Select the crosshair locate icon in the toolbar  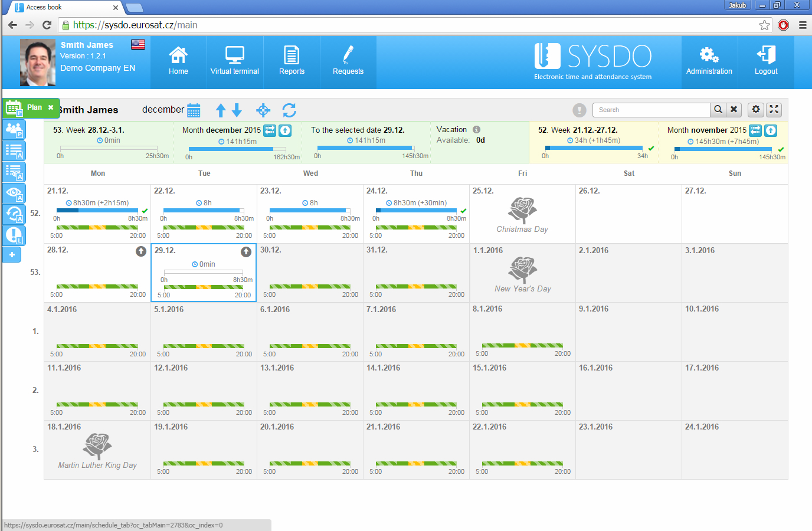point(263,110)
